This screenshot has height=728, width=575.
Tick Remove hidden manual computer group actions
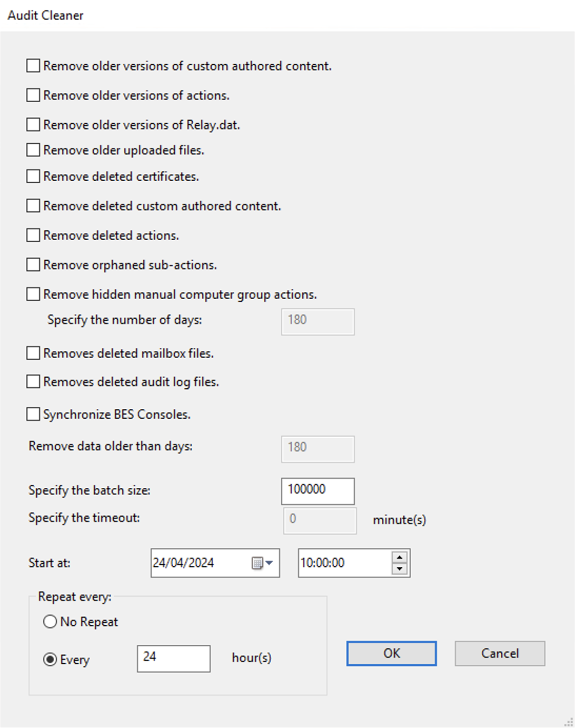pyautogui.click(x=33, y=294)
